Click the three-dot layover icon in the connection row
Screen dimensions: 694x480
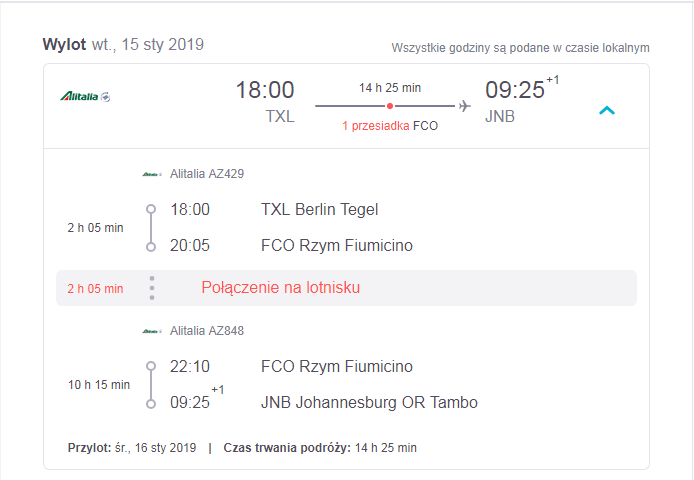[x=152, y=288]
